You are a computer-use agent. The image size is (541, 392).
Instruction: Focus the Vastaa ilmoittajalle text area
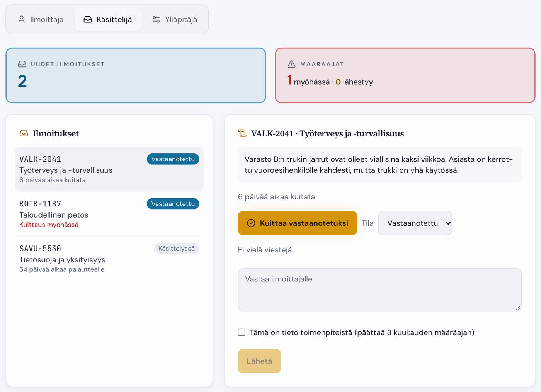click(379, 290)
